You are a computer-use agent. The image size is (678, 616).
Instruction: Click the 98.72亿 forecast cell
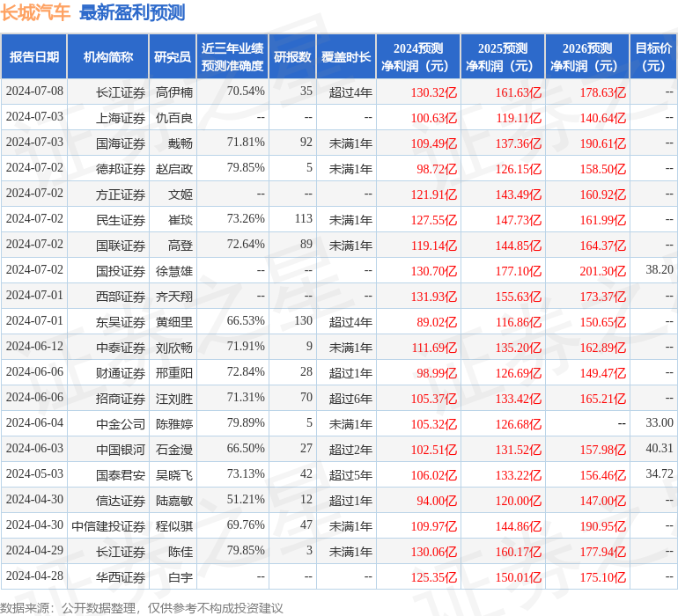pos(437,169)
